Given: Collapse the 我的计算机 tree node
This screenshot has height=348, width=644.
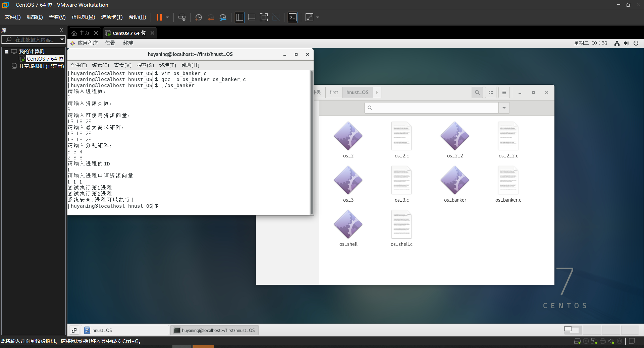Looking at the screenshot, I should coord(6,52).
